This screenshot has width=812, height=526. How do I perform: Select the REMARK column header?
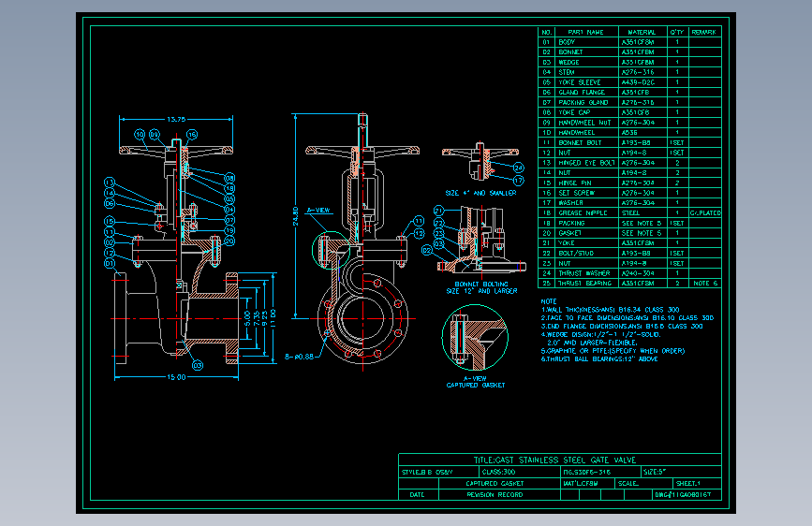(x=703, y=32)
